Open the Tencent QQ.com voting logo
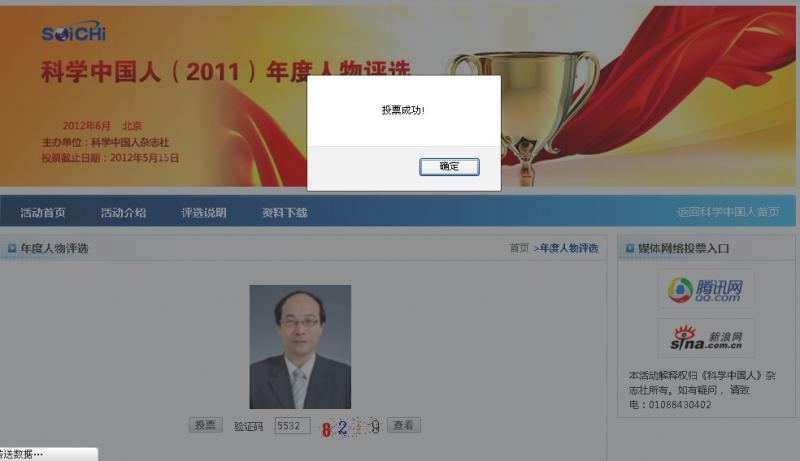800x461 pixels. (706, 290)
